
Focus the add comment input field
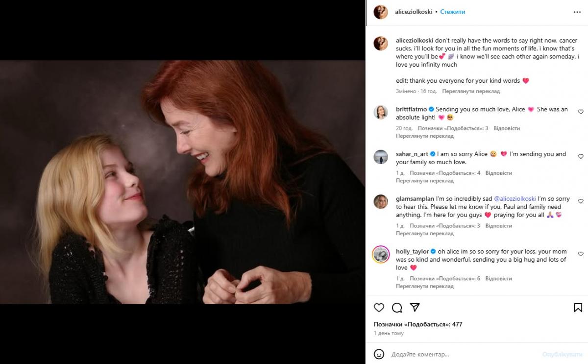(461, 354)
